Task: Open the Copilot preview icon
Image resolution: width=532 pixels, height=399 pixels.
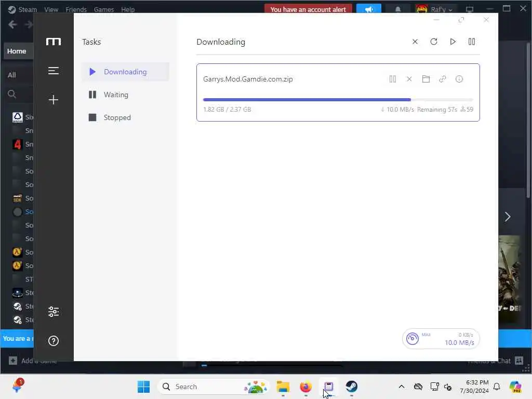Action: click(x=515, y=387)
